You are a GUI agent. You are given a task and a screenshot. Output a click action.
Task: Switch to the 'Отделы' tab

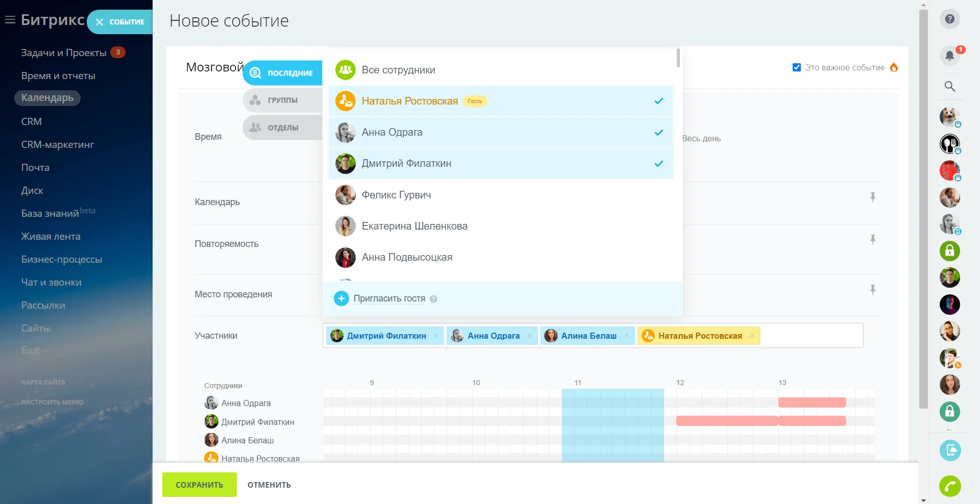(x=282, y=128)
